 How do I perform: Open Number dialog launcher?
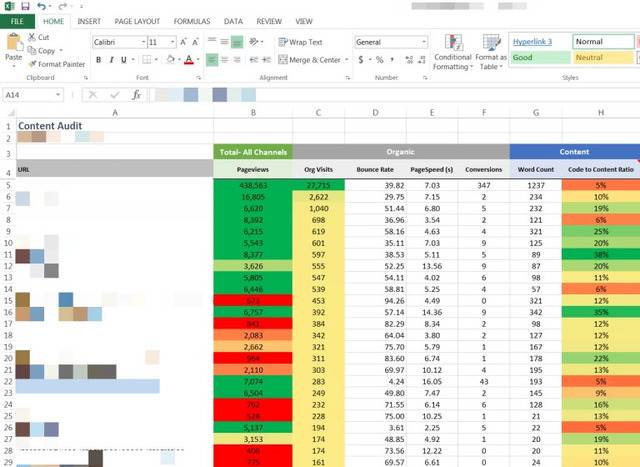tap(425, 78)
